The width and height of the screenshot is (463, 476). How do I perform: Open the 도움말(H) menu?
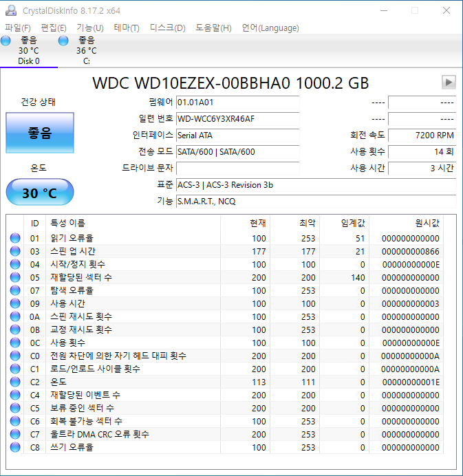[x=213, y=28]
